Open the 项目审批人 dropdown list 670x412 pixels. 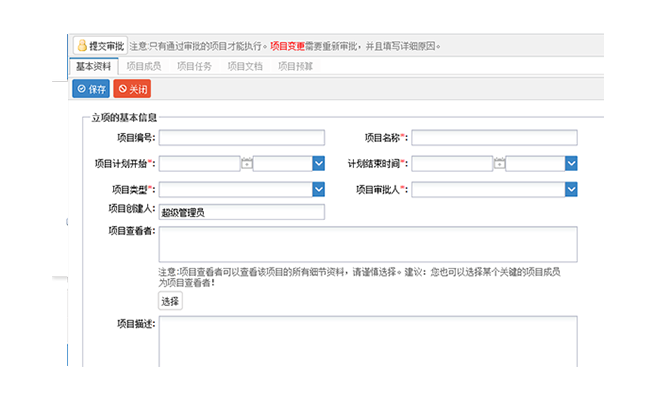[571, 188]
